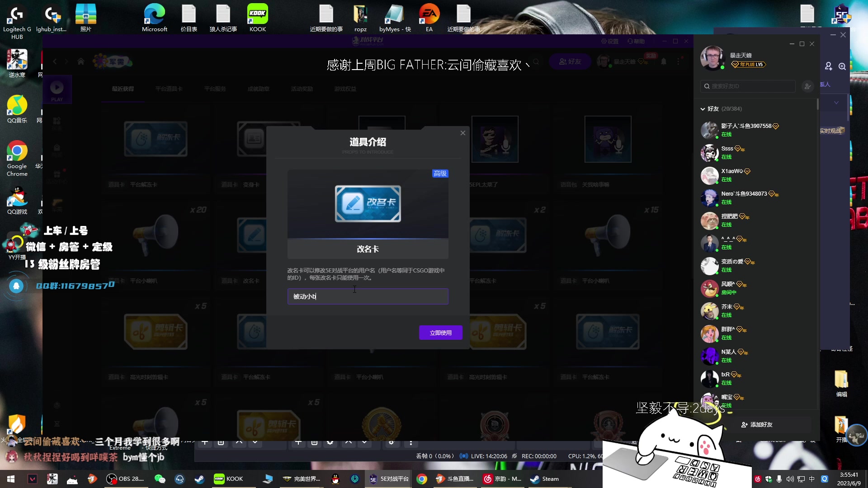
Task: Open WeChat from taskbar
Action: coord(160,479)
